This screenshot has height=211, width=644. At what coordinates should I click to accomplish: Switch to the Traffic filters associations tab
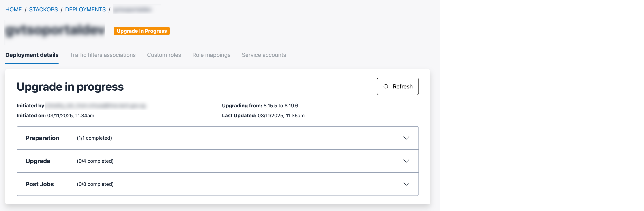click(103, 55)
